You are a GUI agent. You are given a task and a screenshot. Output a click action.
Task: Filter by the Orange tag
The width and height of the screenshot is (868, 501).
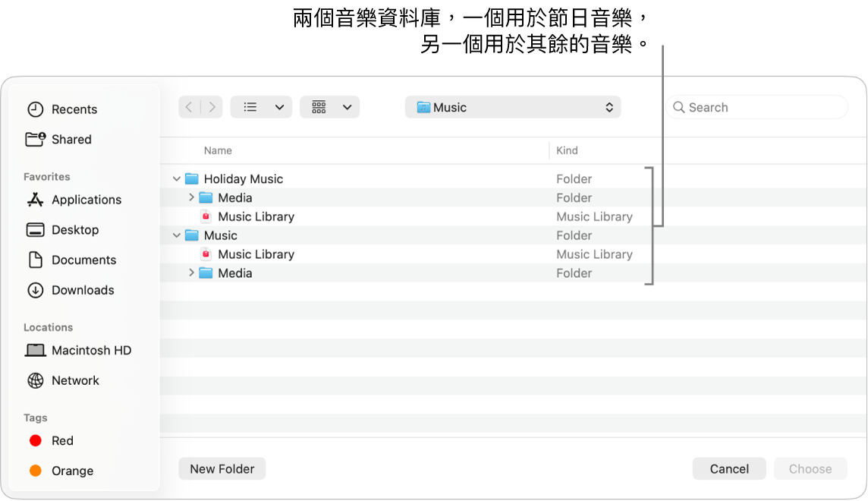(61, 471)
